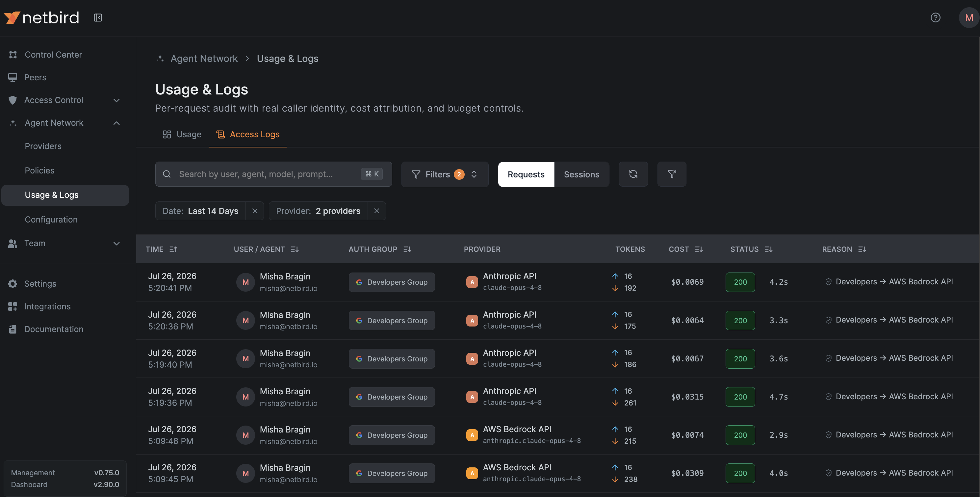Expand the Team menu chevron
This screenshot has height=497, width=980.
pyautogui.click(x=116, y=243)
